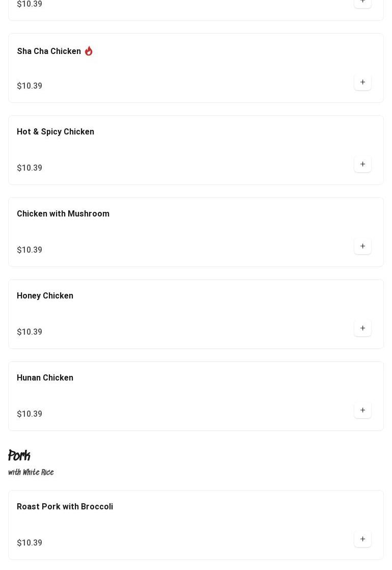Choose the Roast Pork with Broccoli title
Screen dimensions: 392x570
click(65, 507)
